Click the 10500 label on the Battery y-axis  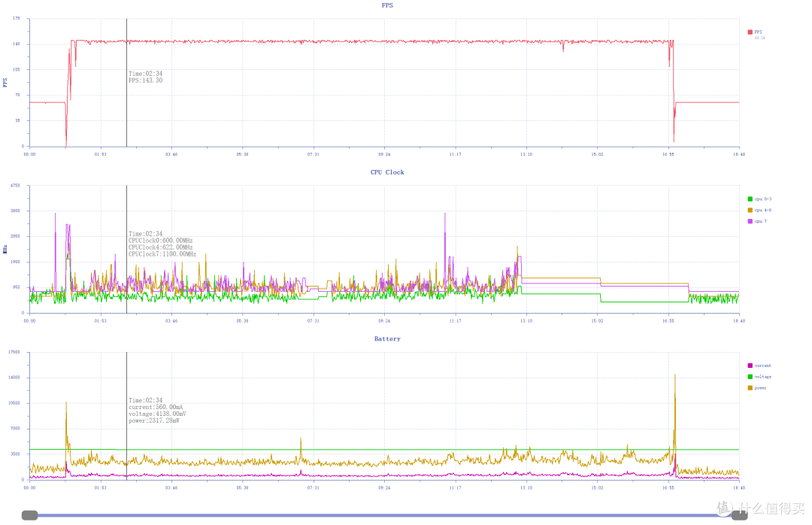14,403
